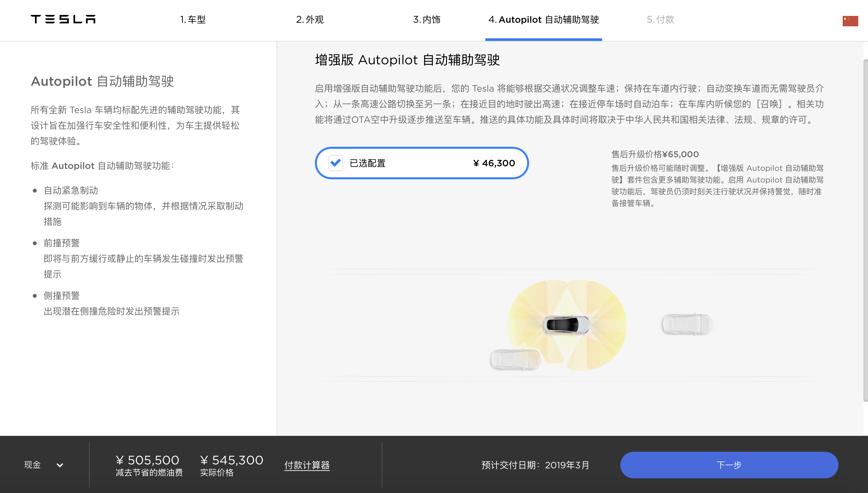Viewport: 868px width, 493px height.
Task: Click the 5. 付款 step tab
Action: [660, 19]
